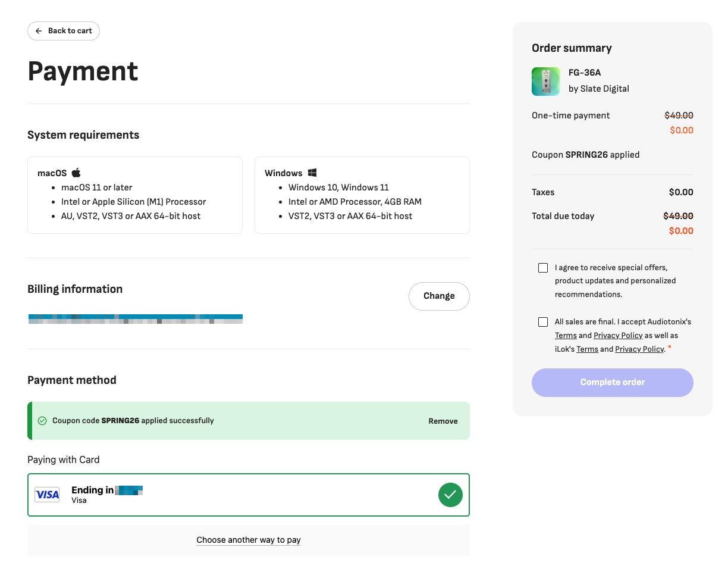
Task: Open the FG-36A product thumbnail
Action: coord(545,82)
